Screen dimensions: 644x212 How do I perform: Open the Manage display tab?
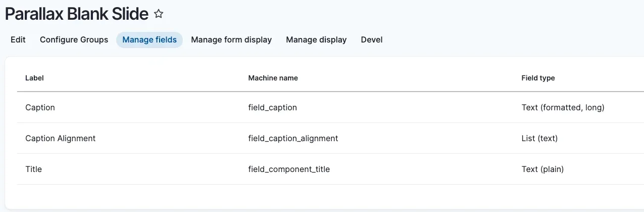tap(316, 39)
